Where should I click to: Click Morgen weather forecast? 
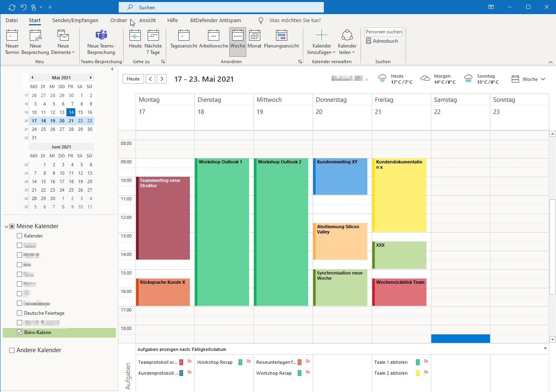[x=438, y=79]
